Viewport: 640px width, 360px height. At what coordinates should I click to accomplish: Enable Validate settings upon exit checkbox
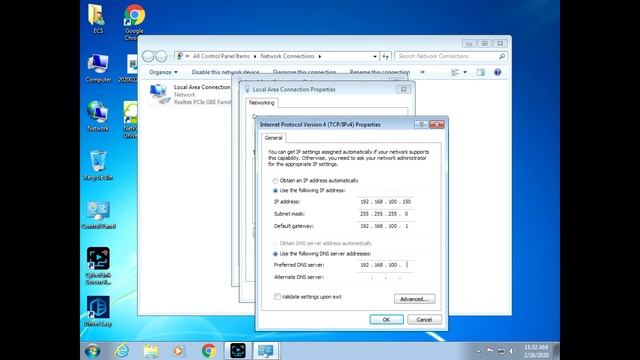(277, 297)
